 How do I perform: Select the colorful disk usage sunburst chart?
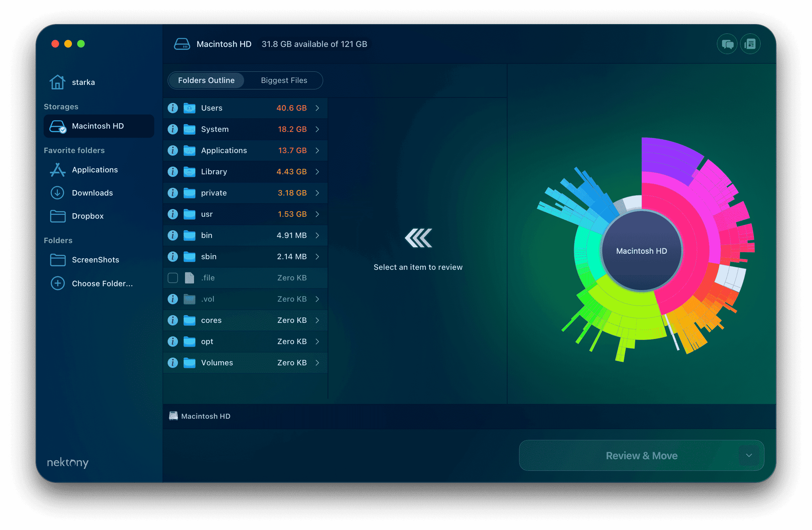click(641, 250)
